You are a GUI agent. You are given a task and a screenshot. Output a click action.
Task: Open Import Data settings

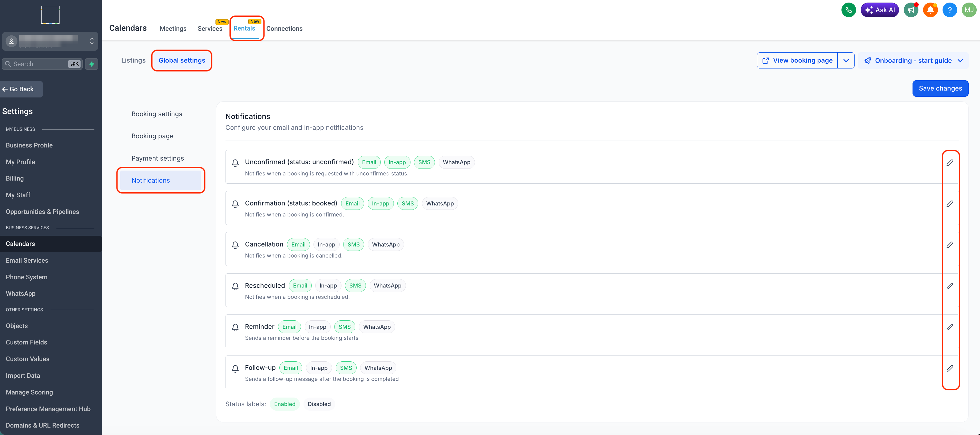pyautogui.click(x=23, y=376)
